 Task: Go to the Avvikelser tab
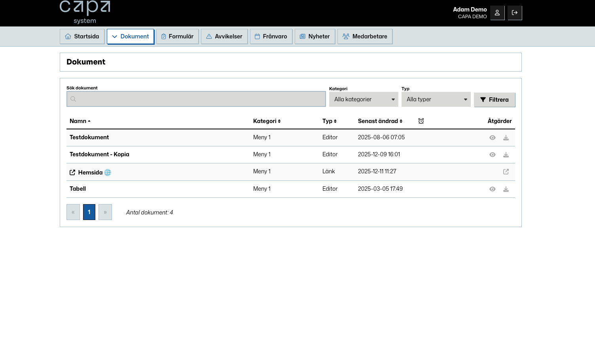[224, 36]
